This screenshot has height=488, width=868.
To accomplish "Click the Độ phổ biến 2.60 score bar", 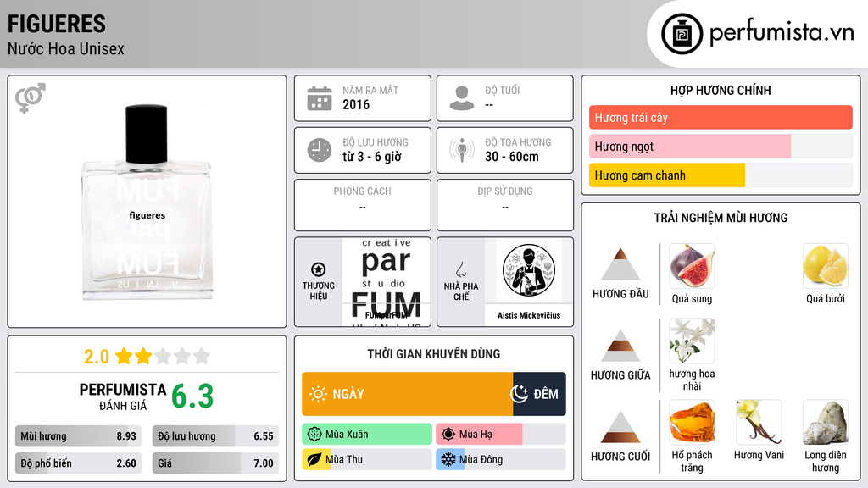I will point(78,463).
